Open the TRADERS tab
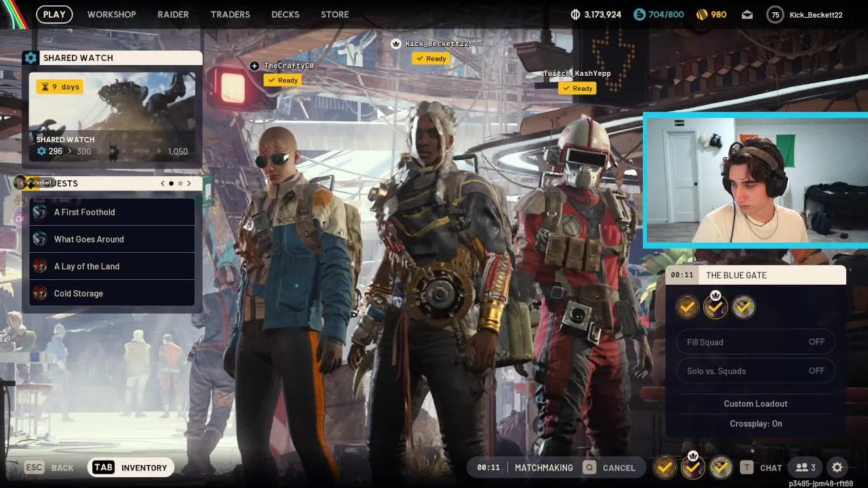The width and height of the screenshot is (868, 488). [x=230, y=14]
